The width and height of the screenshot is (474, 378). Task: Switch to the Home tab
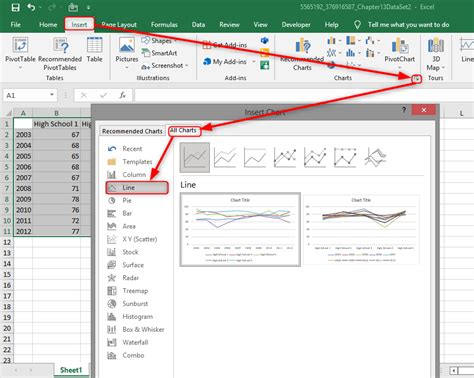click(48, 25)
